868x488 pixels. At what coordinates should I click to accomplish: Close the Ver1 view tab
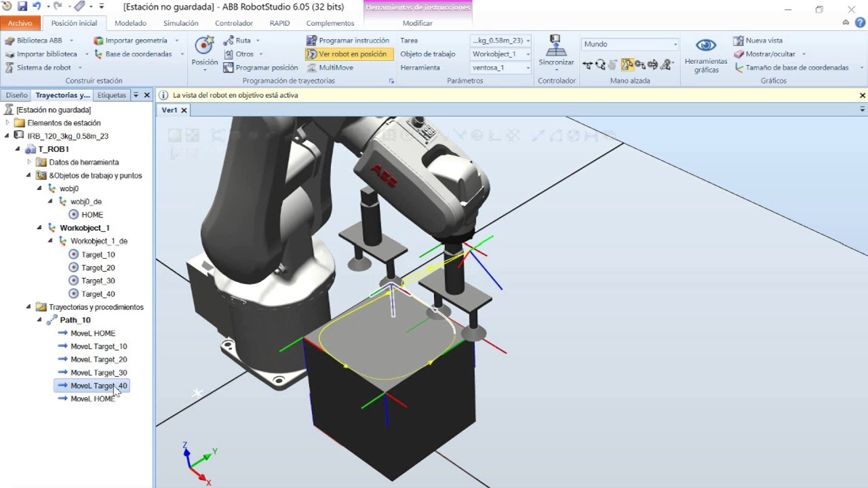tap(184, 110)
